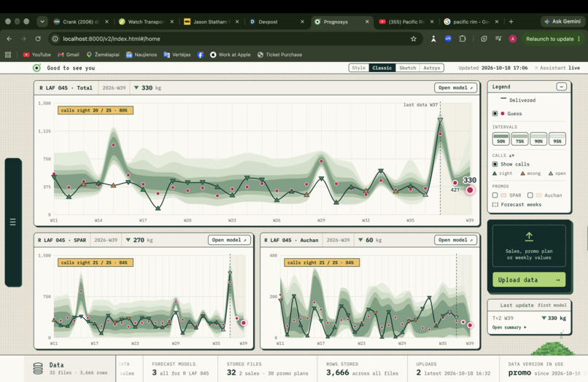
Task: Open the Work at Apple bookmark
Action: tap(231, 55)
